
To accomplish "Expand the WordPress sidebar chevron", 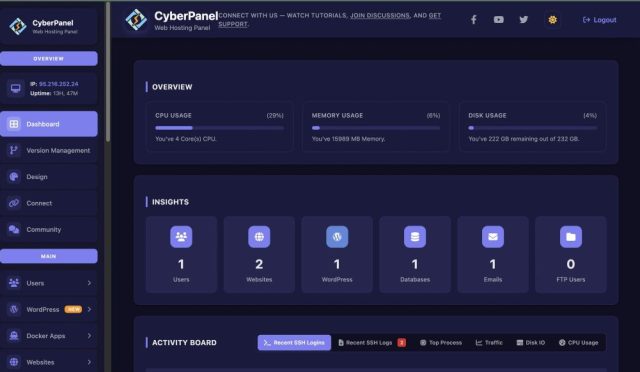I will (89, 309).
